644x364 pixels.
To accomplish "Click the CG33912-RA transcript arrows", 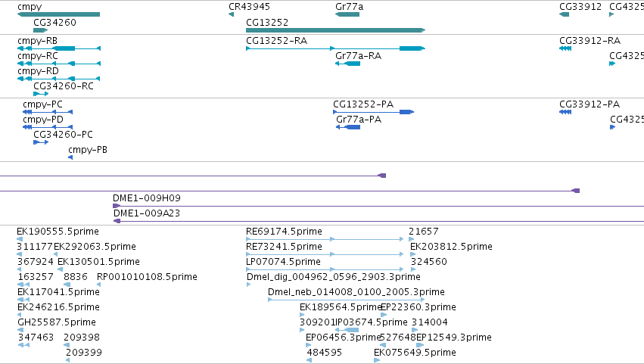I will [565, 48].
